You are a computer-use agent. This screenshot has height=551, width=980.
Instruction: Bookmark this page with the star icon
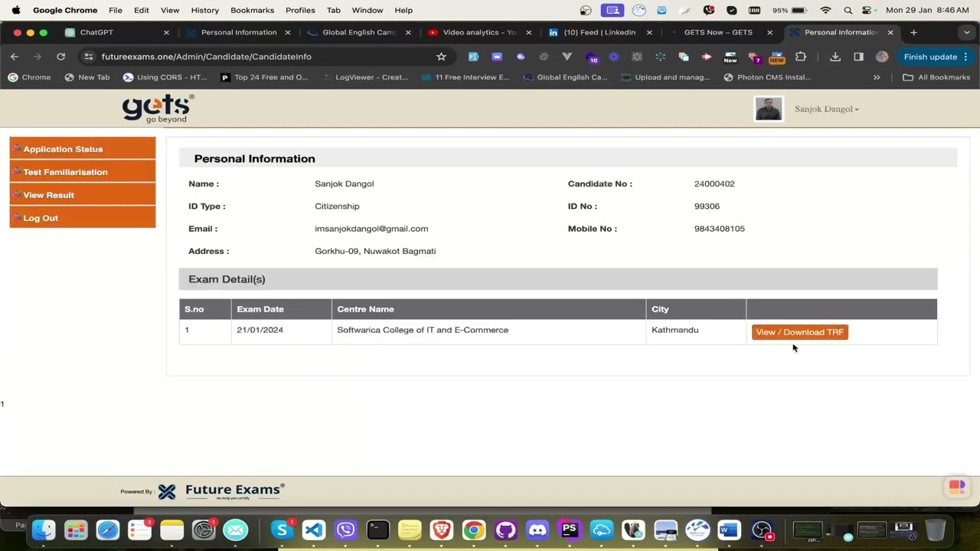pos(441,57)
